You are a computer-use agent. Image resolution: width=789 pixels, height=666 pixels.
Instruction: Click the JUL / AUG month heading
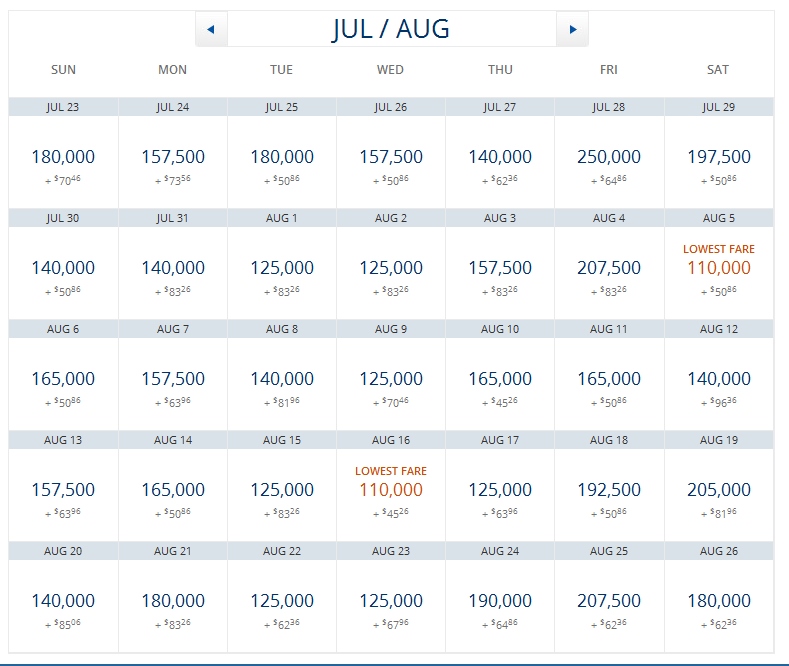(x=391, y=30)
